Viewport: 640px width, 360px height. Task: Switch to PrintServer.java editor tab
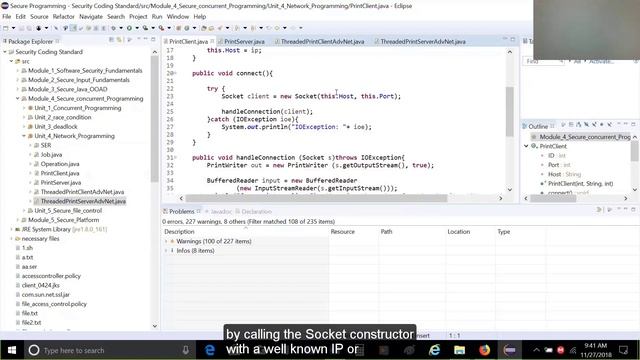[x=244, y=42]
